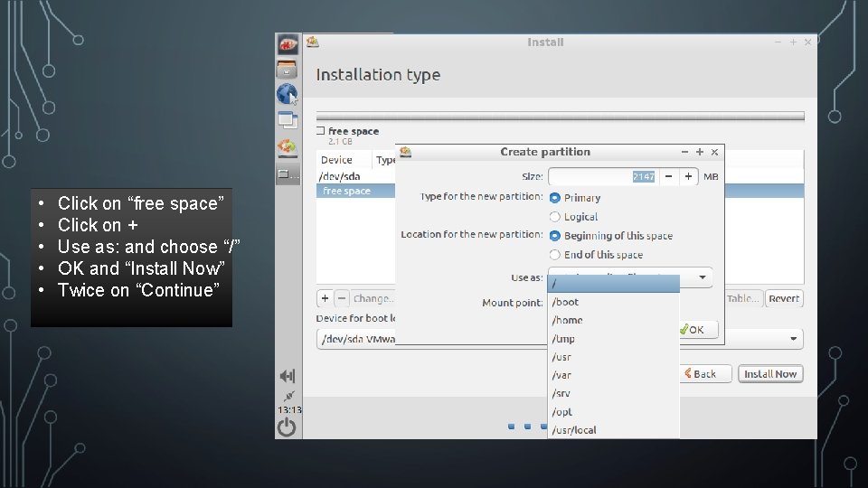The height and width of the screenshot is (488, 868).
Task: Click the Size input field showing 2147
Action: click(603, 176)
